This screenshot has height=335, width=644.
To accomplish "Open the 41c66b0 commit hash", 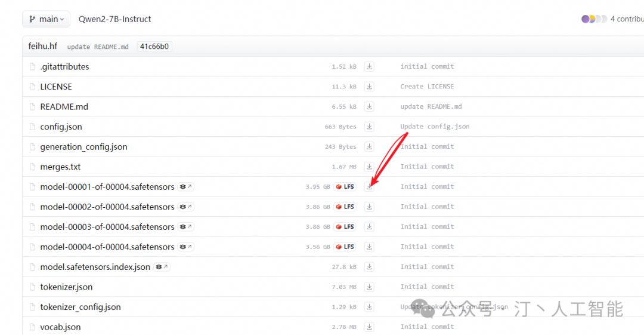I will [154, 47].
